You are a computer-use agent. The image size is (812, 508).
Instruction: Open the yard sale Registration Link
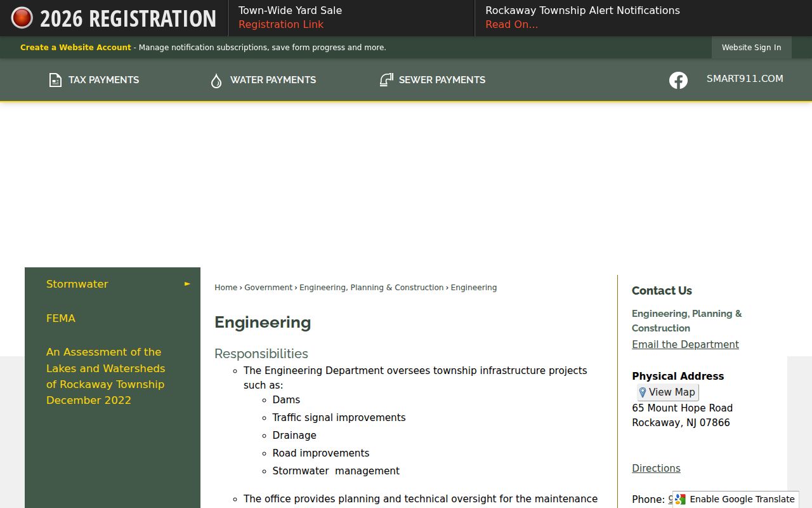click(x=281, y=24)
